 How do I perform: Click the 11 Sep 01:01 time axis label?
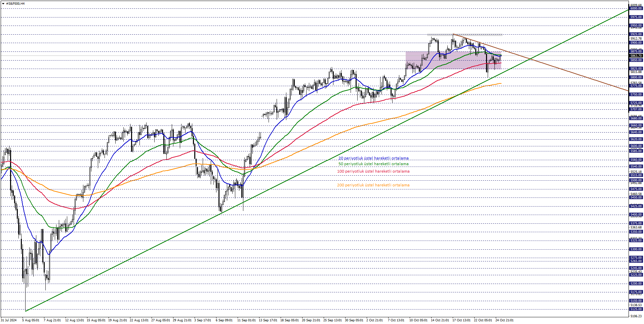(x=247, y=320)
